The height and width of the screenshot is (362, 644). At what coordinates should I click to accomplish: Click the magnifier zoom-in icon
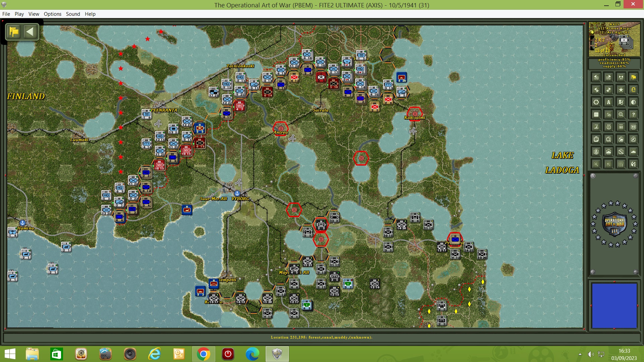click(621, 115)
